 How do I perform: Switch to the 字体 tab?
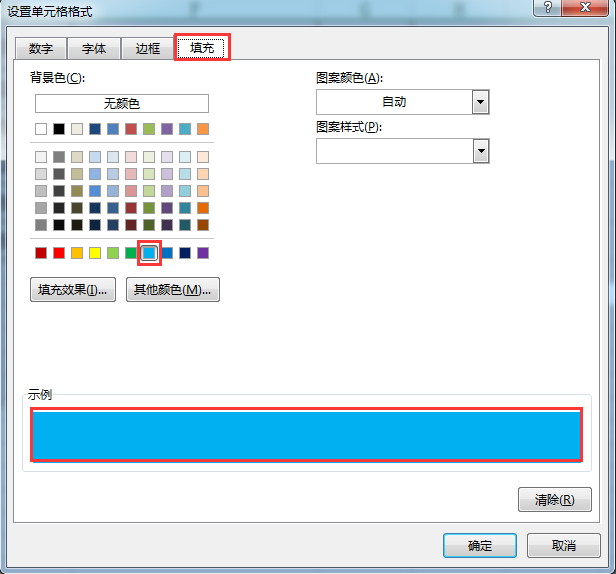[x=94, y=49]
